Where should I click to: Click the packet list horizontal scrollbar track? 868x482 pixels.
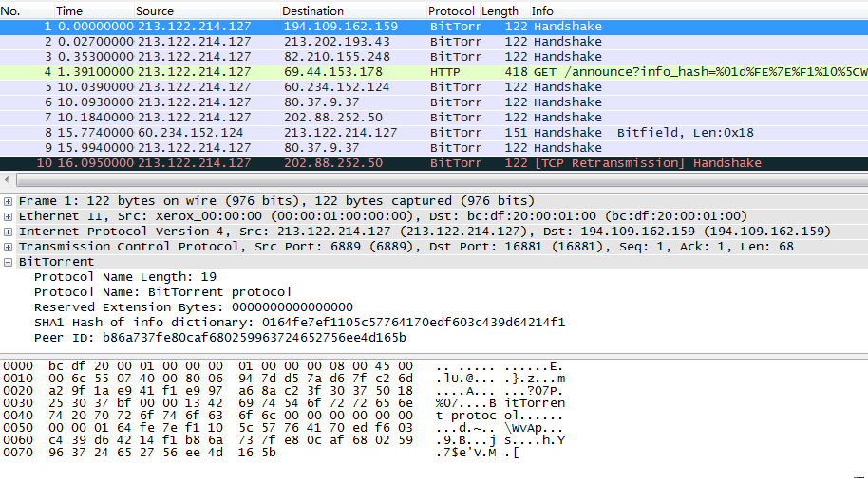[442, 180]
